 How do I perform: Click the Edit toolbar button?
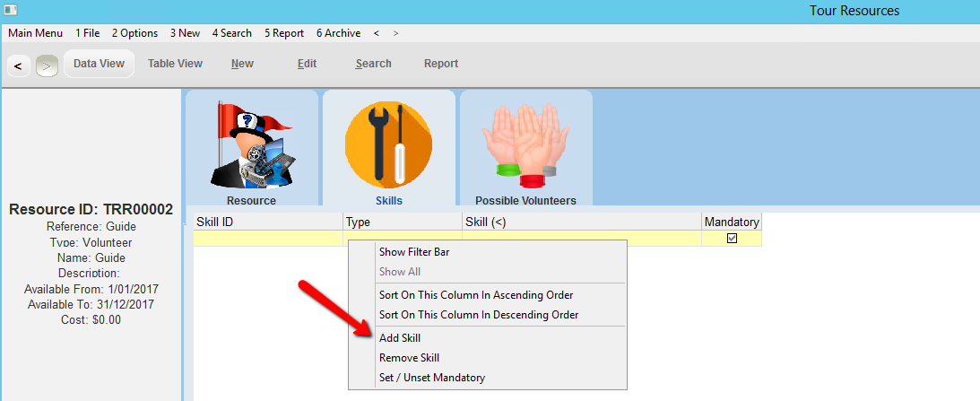307,64
